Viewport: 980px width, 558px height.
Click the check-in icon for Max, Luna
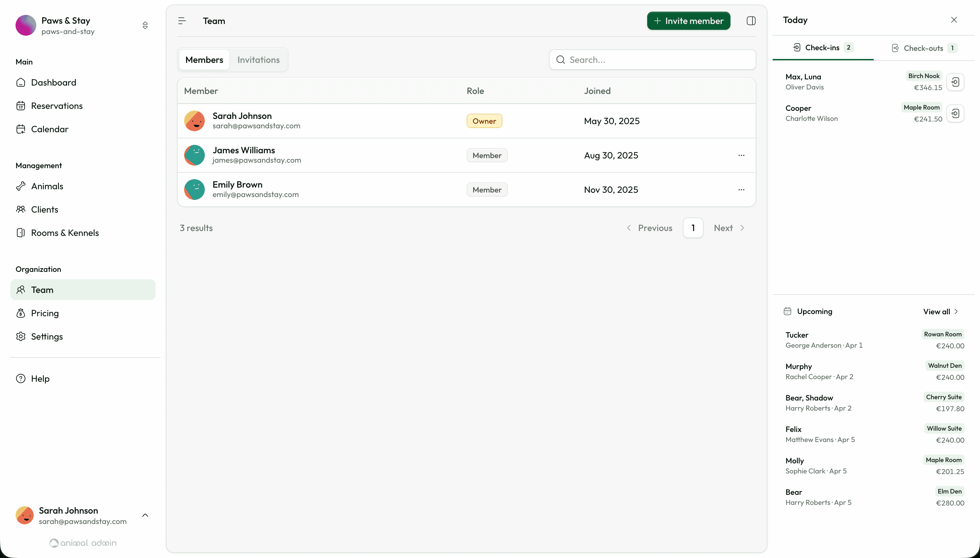click(956, 82)
